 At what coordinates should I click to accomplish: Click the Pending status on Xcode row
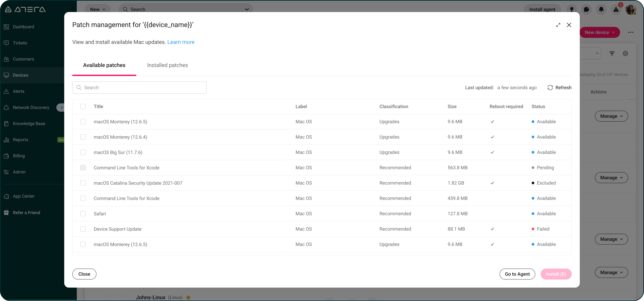tap(543, 168)
